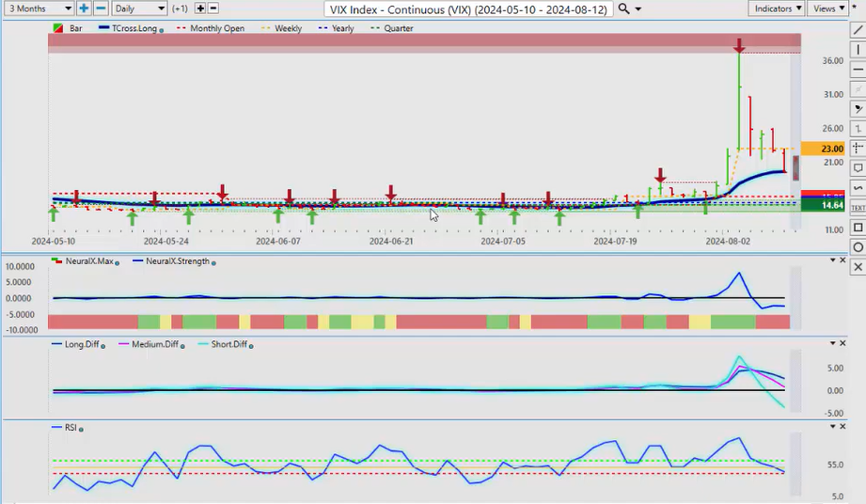Select the TEXT annotation tool

(857, 207)
